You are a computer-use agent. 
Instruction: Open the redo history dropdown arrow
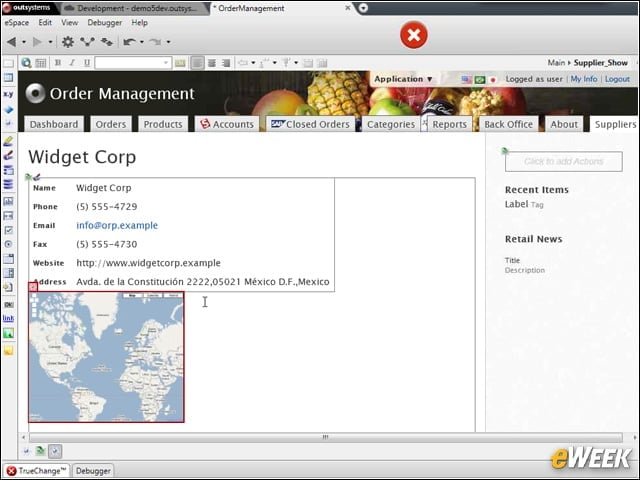[x=168, y=42]
